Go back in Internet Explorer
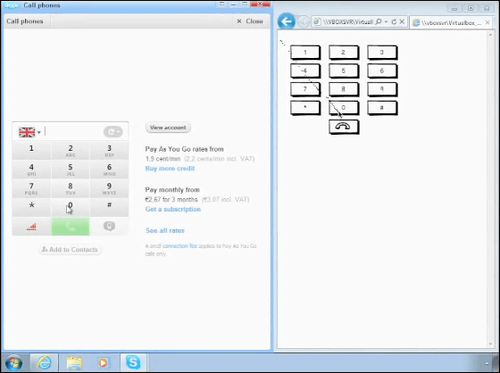Viewport: 500px width, 373px height. coord(286,22)
